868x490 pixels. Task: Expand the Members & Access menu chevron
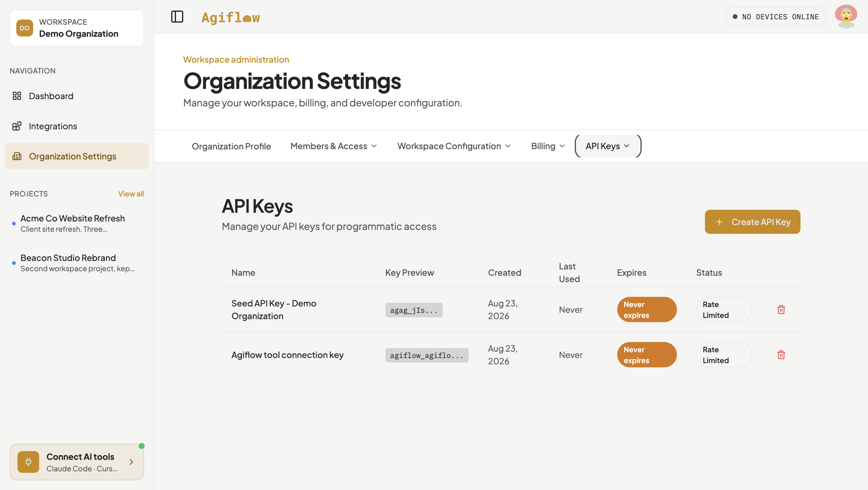click(374, 146)
